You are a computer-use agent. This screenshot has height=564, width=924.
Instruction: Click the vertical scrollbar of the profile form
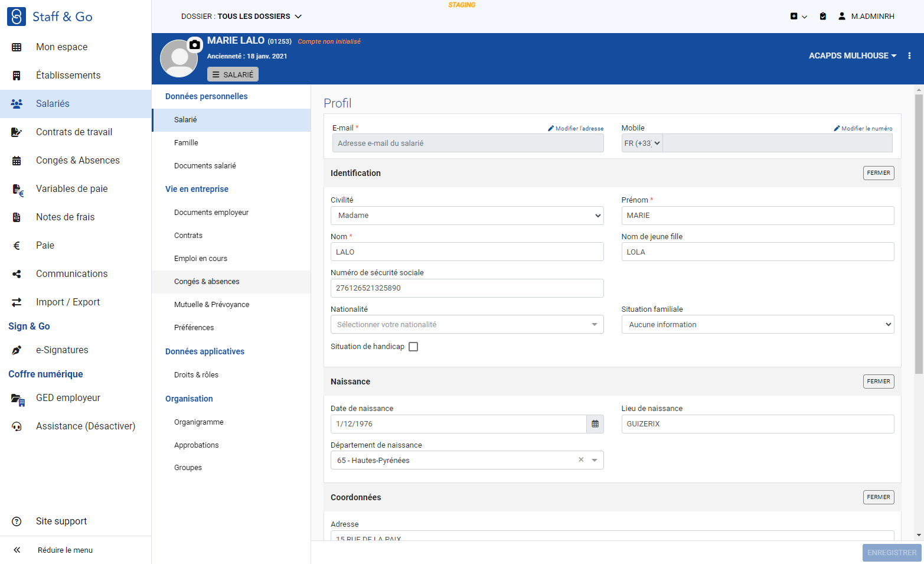click(919, 234)
